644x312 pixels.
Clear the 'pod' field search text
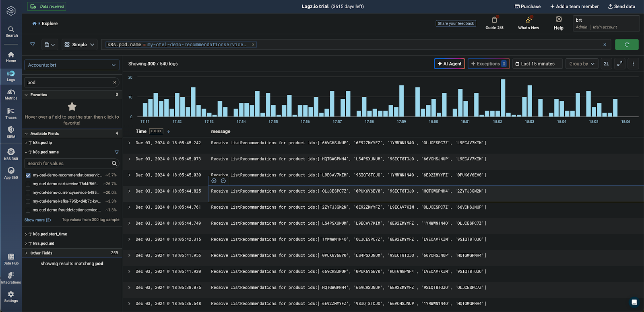[x=114, y=82]
